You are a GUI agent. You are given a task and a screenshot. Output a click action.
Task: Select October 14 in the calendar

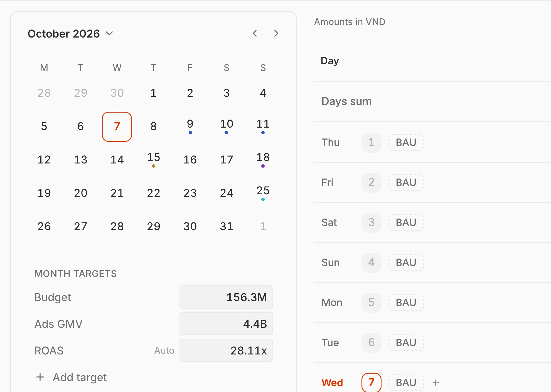point(117,160)
